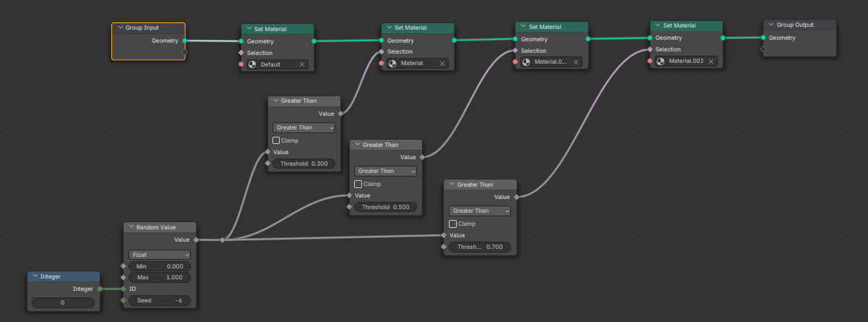Clear the Material.002 slot with its X
Viewport: 868px width, 322px height.
coord(711,62)
